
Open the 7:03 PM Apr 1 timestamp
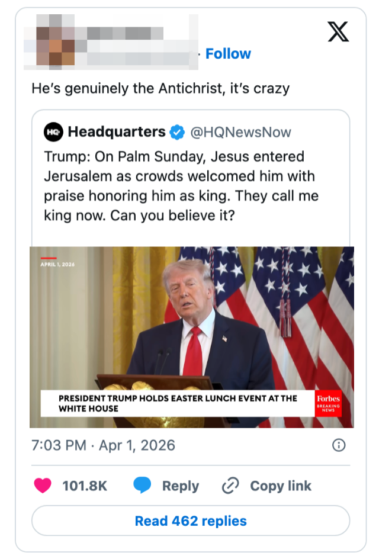pyautogui.click(x=101, y=445)
